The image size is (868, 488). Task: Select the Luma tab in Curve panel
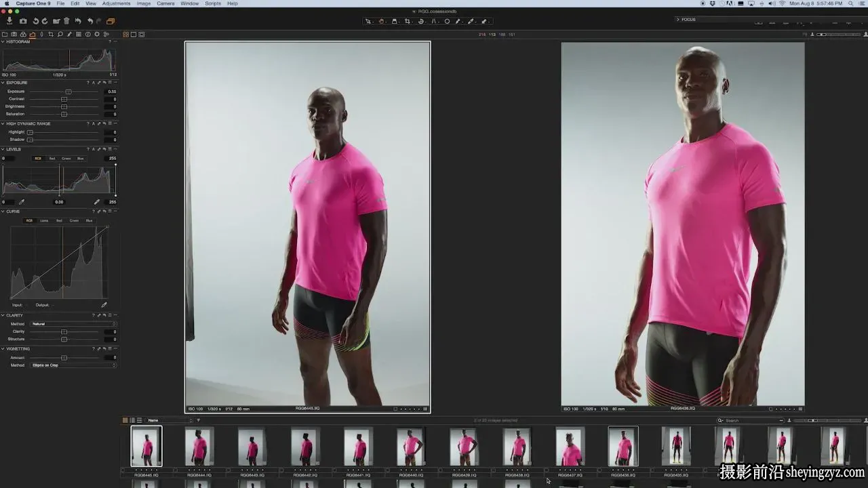point(44,220)
